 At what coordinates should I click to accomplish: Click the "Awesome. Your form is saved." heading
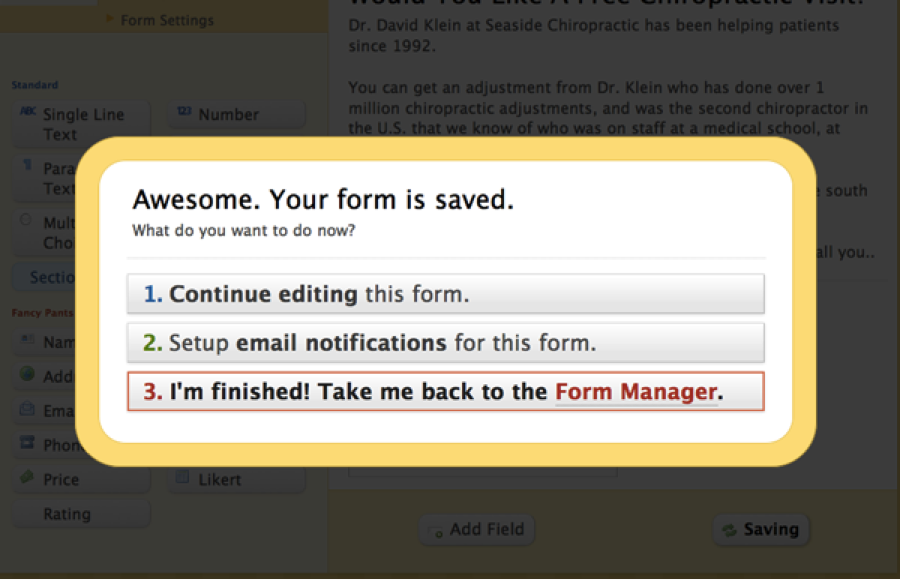point(323,199)
